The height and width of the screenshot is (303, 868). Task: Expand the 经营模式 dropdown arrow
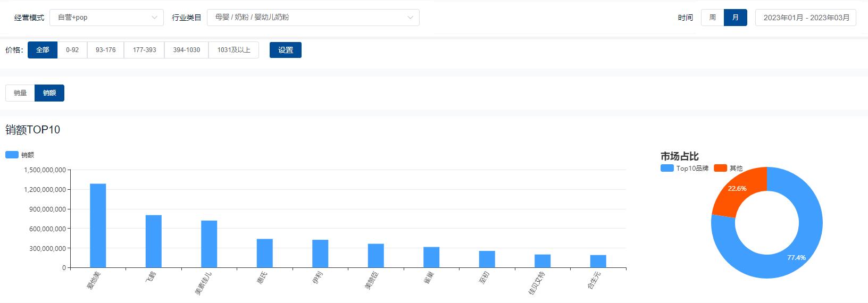coord(154,18)
